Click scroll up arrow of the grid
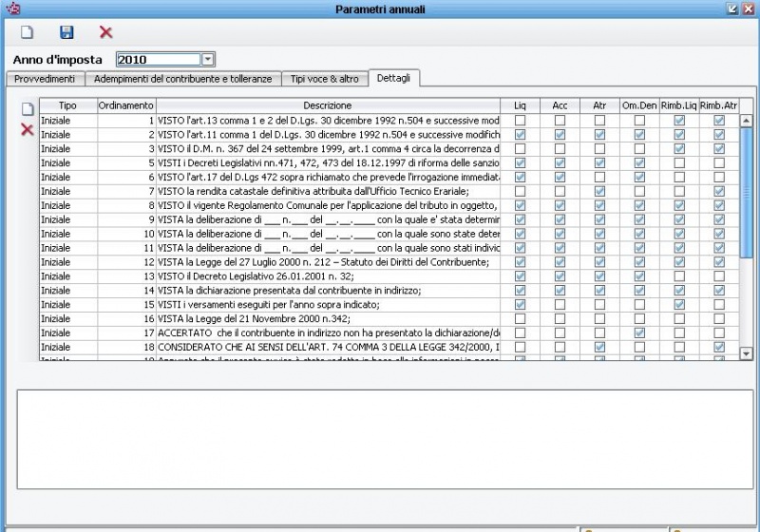 click(x=746, y=120)
